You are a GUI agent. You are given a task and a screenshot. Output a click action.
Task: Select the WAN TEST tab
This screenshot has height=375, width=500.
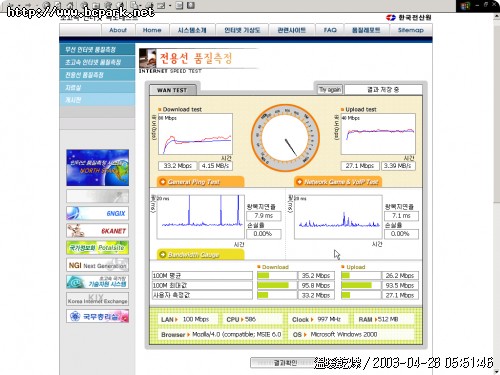click(173, 90)
